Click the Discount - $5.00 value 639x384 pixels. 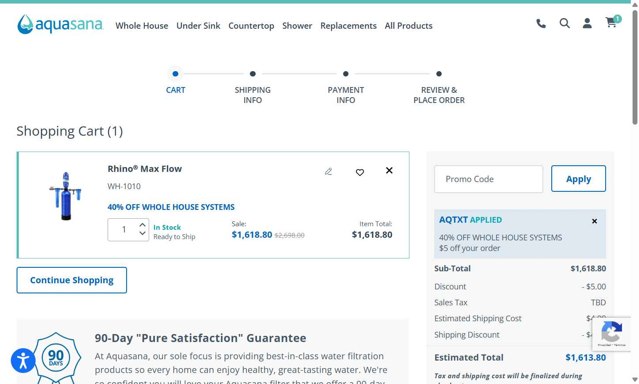pyautogui.click(x=594, y=287)
